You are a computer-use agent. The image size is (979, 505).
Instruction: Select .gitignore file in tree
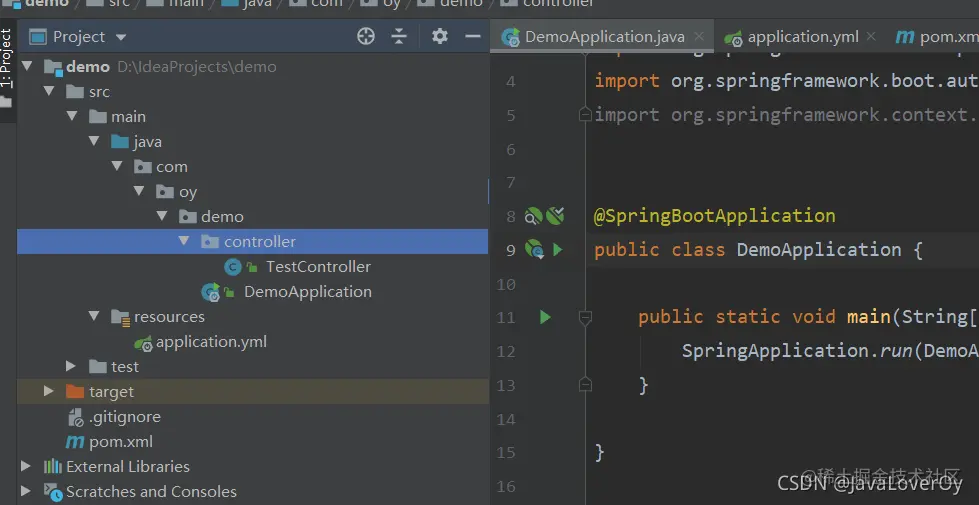point(125,416)
